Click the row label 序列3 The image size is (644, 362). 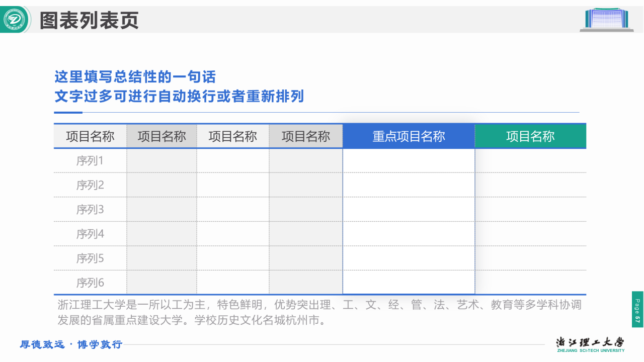pos(90,209)
